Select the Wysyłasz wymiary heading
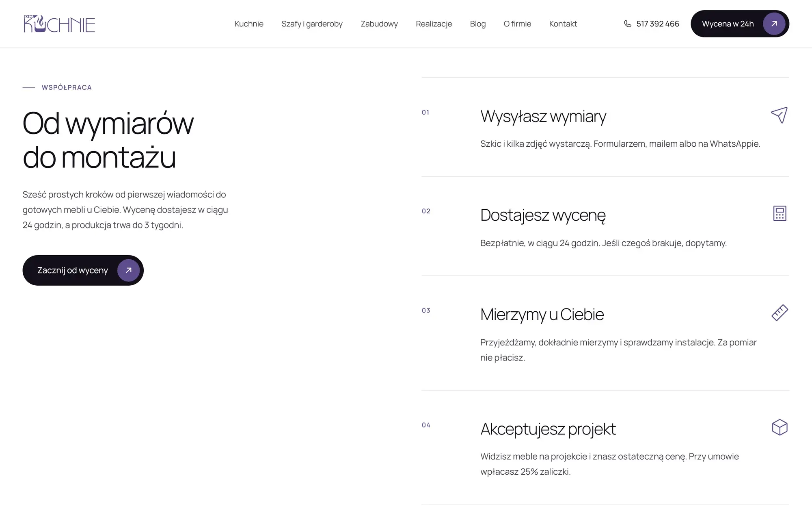812x508 pixels. pos(543,116)
